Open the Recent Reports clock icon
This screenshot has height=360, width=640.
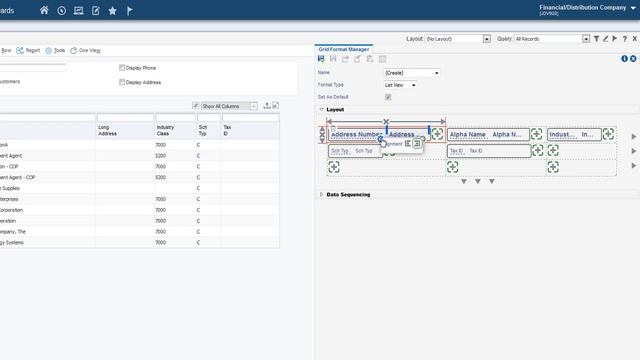click(62, 11)
